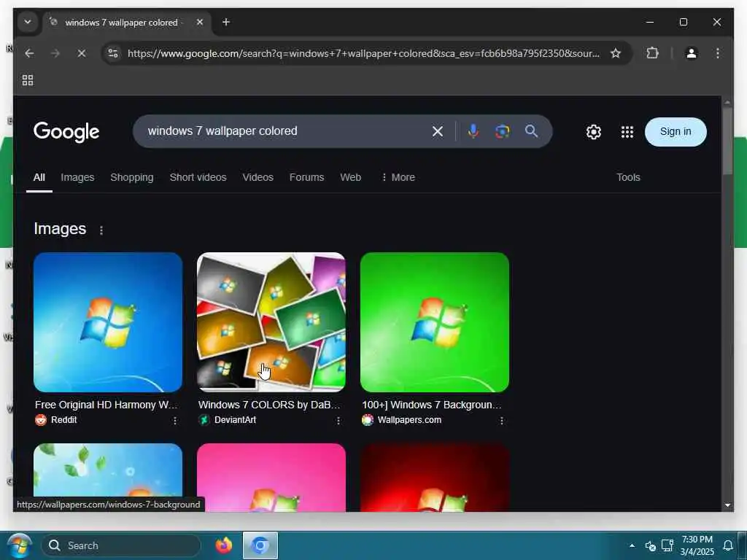
Task: Switch to the Shopping tab
Action: point(132,178)
